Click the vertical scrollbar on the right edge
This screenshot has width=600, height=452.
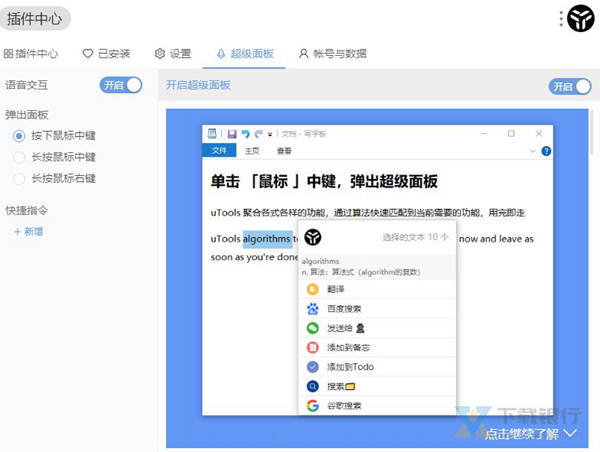coord(592,132)
